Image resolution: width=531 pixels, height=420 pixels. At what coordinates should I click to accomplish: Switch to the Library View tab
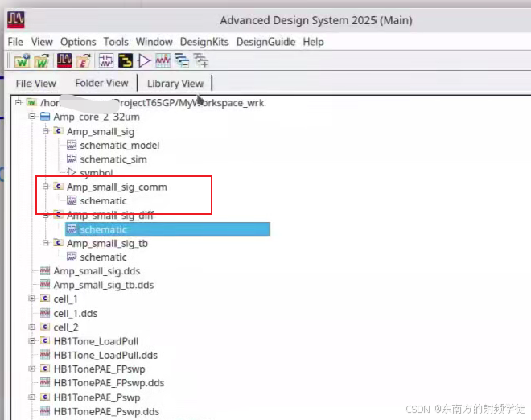(175, 84)
